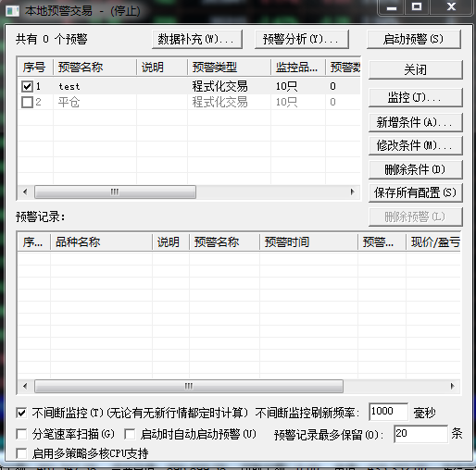Enable 启动时自动启动预警(U) checkbox
Image resolution: width=476 pixels, height=470 pixels.
[130, 434]
